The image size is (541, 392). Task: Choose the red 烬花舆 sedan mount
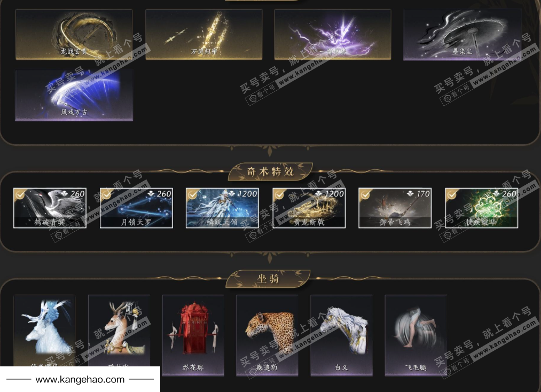(x=193, y=335)
